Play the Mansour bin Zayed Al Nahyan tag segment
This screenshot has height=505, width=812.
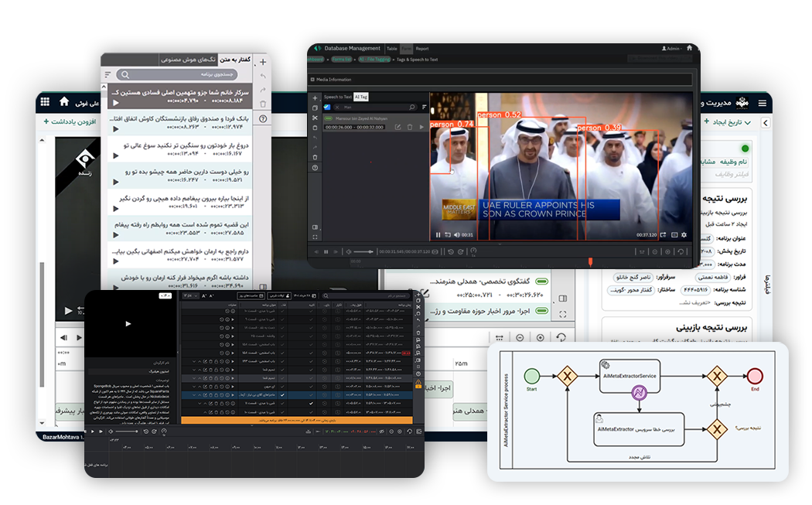[x=421, y=127]
